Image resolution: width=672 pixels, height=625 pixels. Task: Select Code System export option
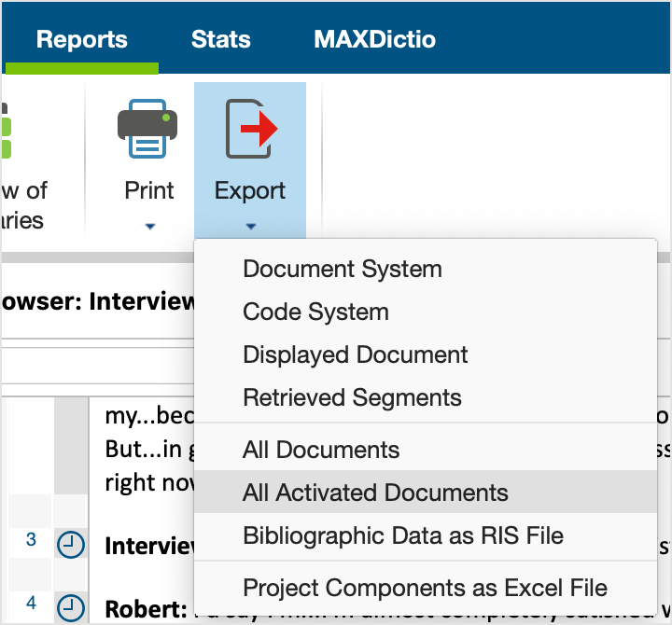pyautogui.click(x=426, y=312)
